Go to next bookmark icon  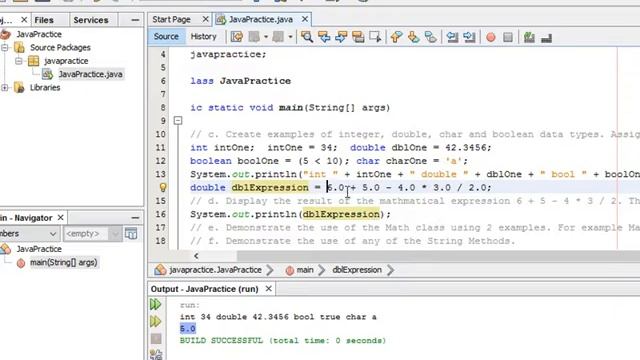(x=413, y=37)
